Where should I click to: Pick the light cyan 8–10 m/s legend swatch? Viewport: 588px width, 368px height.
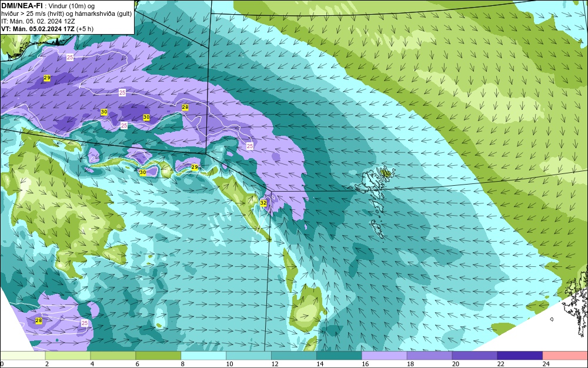coord(203,356)
